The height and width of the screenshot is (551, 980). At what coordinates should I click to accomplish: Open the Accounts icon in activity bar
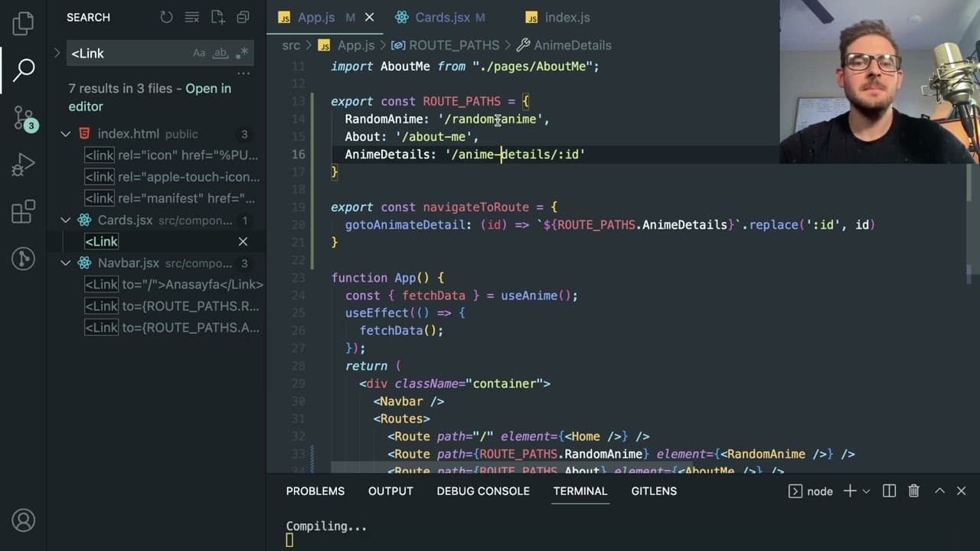point(23,520)
